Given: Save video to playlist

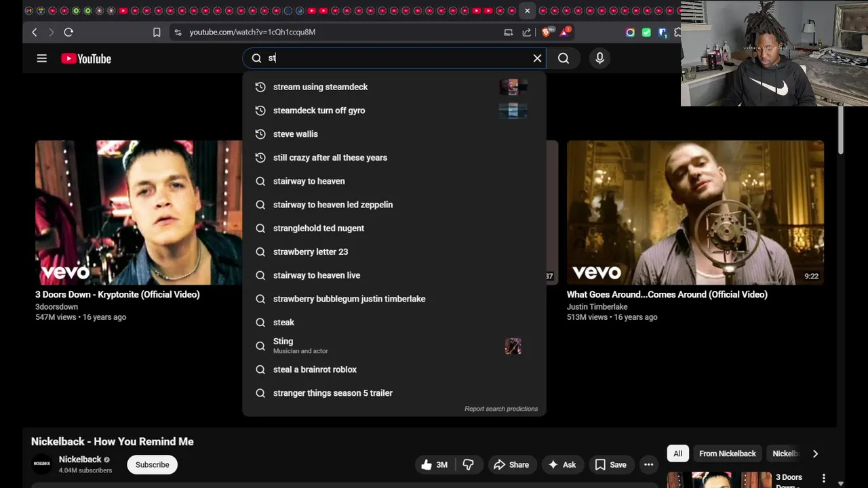Looking at the screenshot, I should point(610,465).
